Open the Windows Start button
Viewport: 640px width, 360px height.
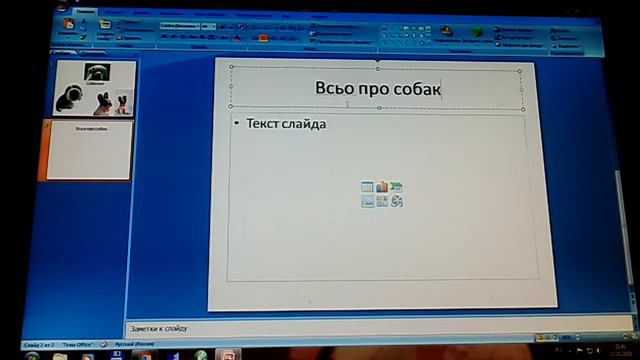(x=32, y=356)
